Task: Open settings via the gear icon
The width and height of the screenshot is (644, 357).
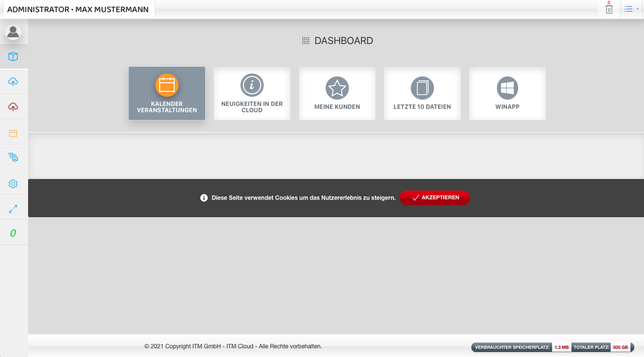Action: pyautogui.click(x=13, y=184)
